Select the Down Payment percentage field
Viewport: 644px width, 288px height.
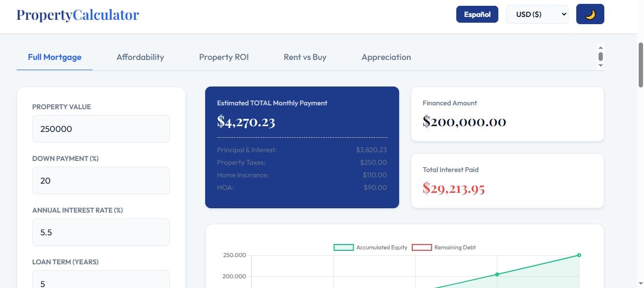coord(101,180)
